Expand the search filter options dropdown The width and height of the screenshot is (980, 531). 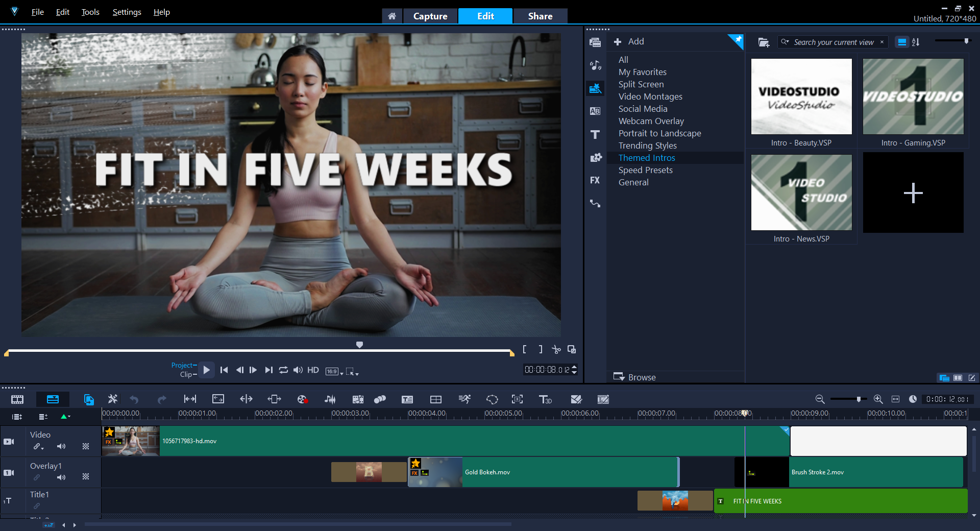click(786, 42)
